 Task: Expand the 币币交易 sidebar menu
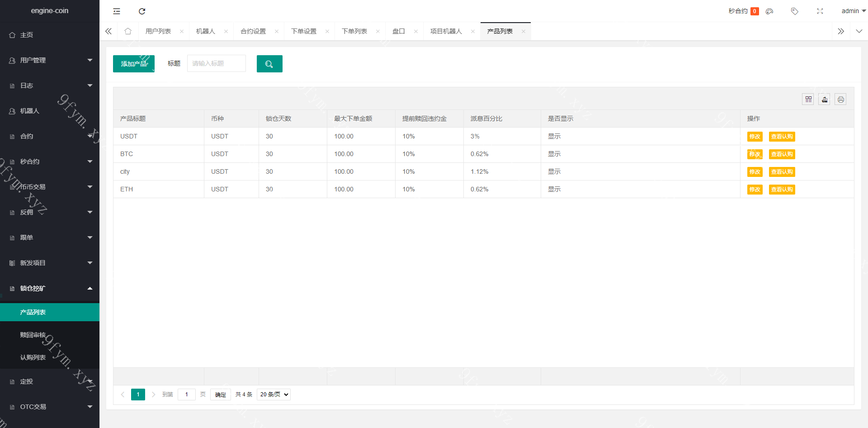tap(50, 187)
